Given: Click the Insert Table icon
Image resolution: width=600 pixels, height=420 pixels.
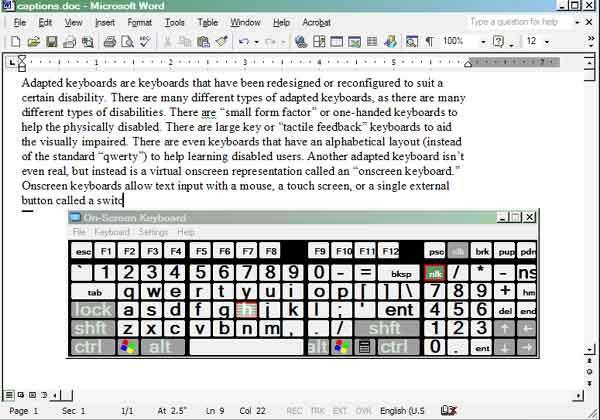Looking at the screenshot, I should 336,41.
